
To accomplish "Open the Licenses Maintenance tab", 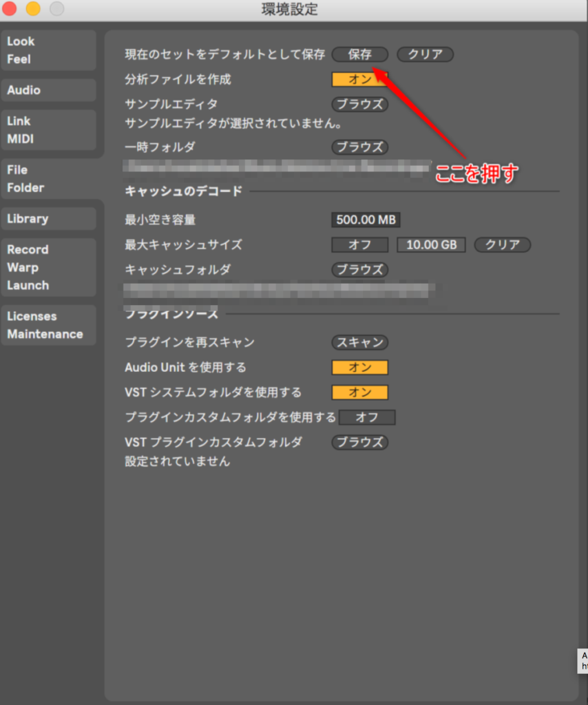I will [x=48, y=325].
